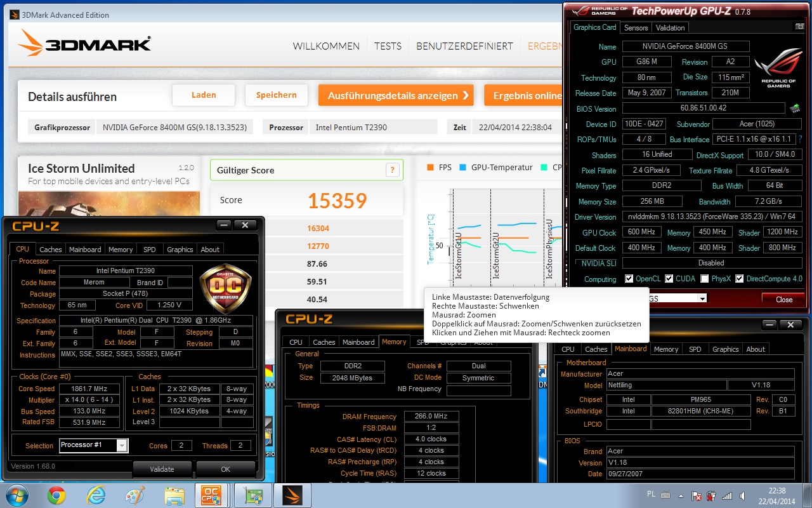Click the on-screen keyboard tray icon

666,494
